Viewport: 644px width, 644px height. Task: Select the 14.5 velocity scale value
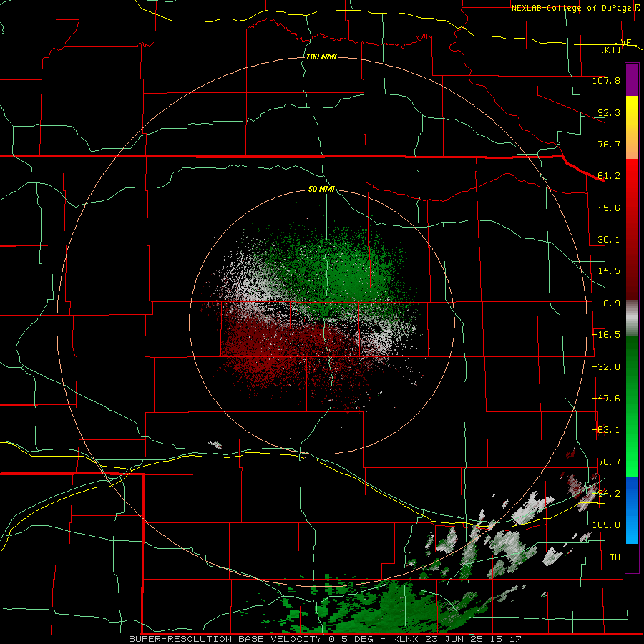click(609, 271)
